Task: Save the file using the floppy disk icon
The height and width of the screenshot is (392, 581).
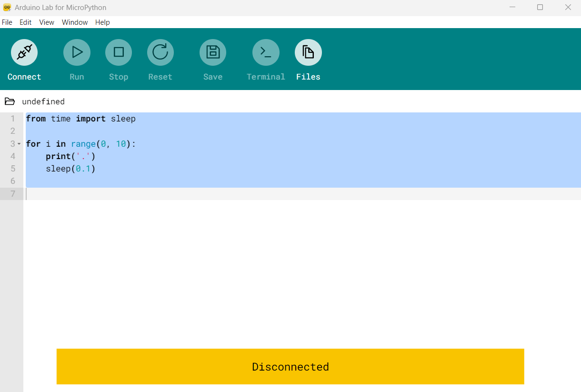Action: pos(213,52)
